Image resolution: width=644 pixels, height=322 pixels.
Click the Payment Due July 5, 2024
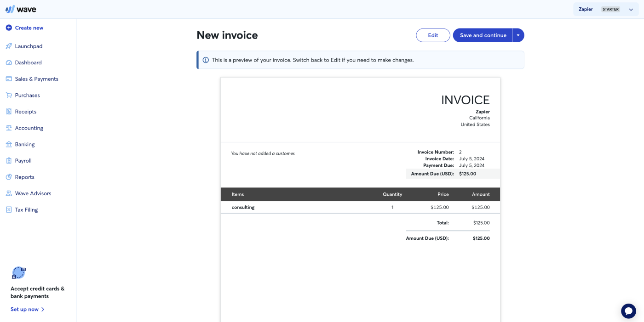point(471,165)
